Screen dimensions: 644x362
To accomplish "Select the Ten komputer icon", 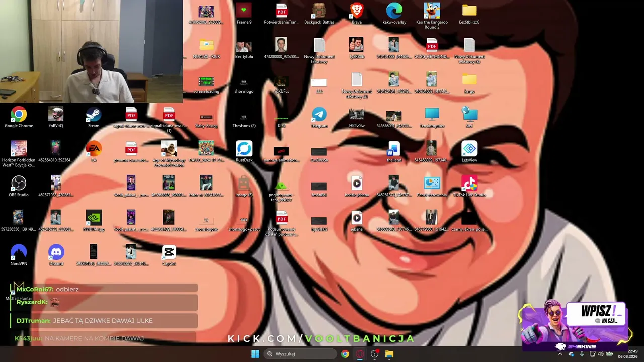I will coord(432,118).
